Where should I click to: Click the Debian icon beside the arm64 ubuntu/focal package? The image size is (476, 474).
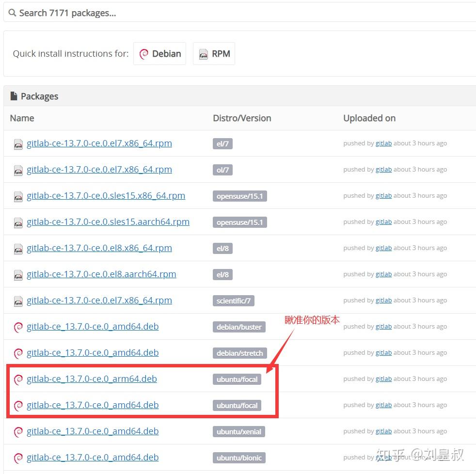[18, 379]
